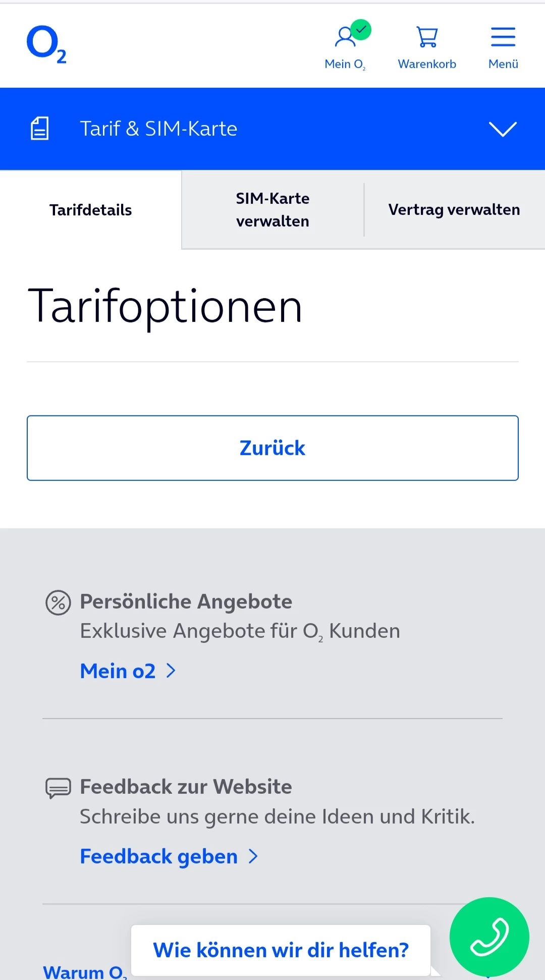Click the arrow next to Feedback geben
Viewport: 545px width, 980px height.
253,856
